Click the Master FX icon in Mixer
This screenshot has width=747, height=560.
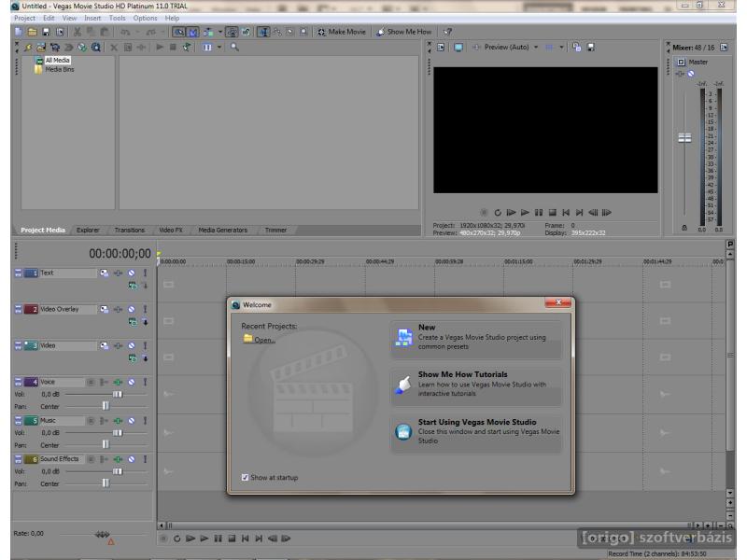(680, 74)
